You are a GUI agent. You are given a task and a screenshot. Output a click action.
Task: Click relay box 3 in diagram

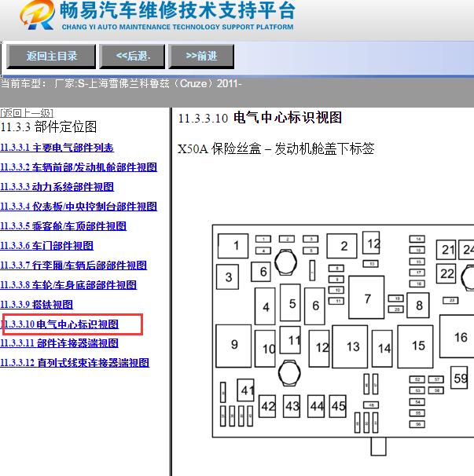[227, 276]
